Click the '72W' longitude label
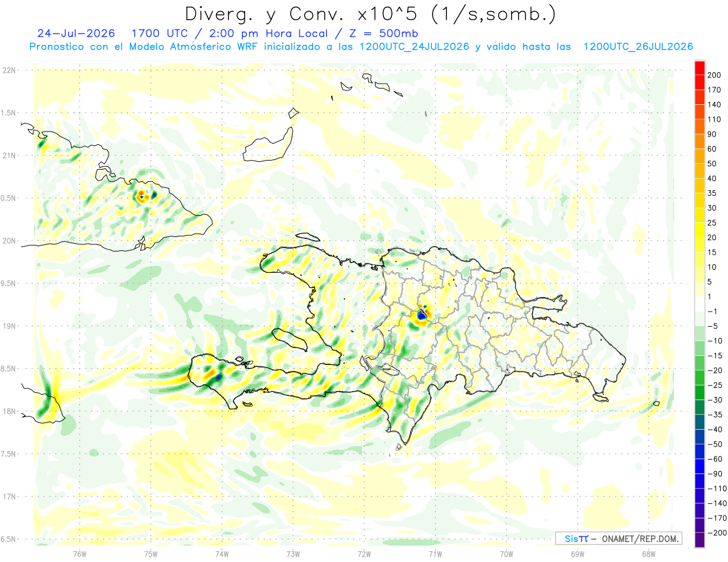 pyautogui.click(x=364, y=554)
